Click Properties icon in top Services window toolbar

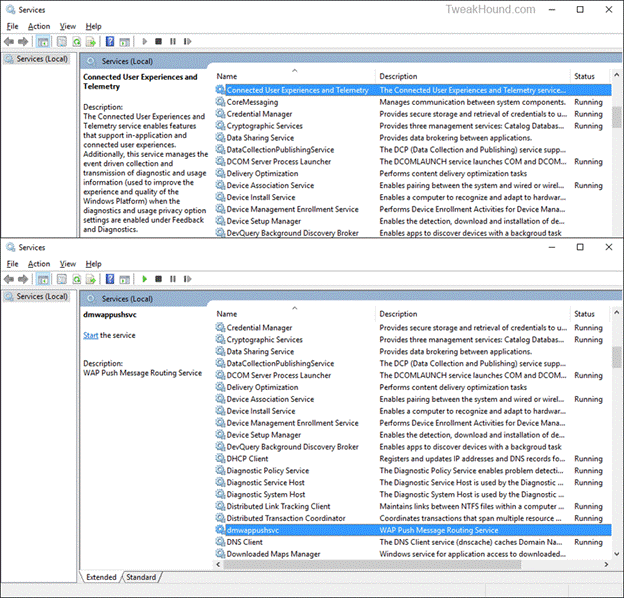[62, 41]
